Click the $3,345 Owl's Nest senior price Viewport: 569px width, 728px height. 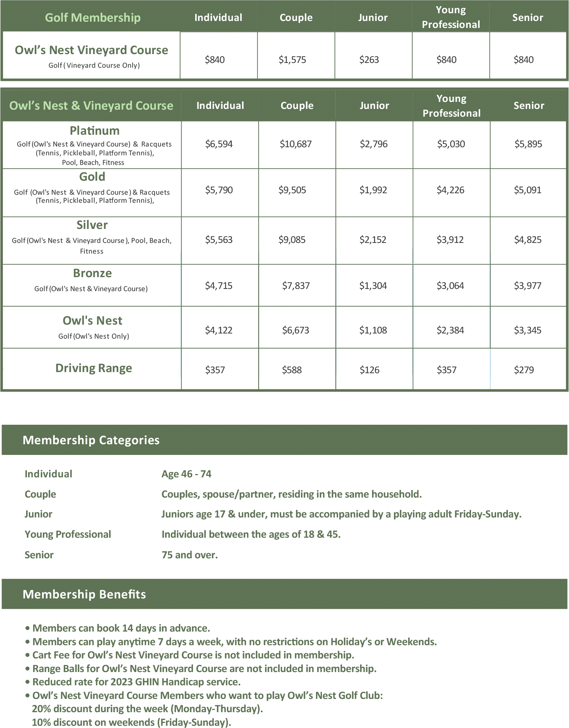pos(528,330)
